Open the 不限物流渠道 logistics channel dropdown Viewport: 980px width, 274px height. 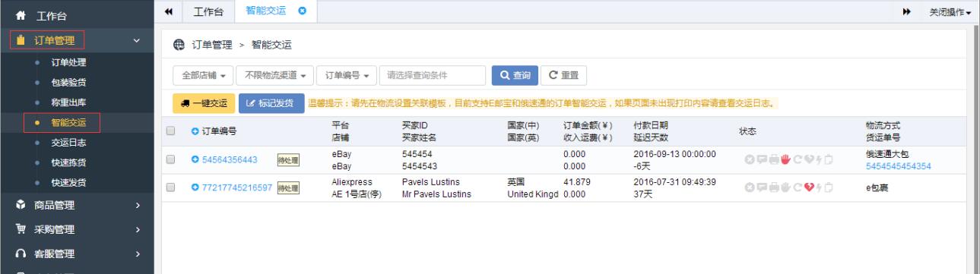click(x=275, y=75)
